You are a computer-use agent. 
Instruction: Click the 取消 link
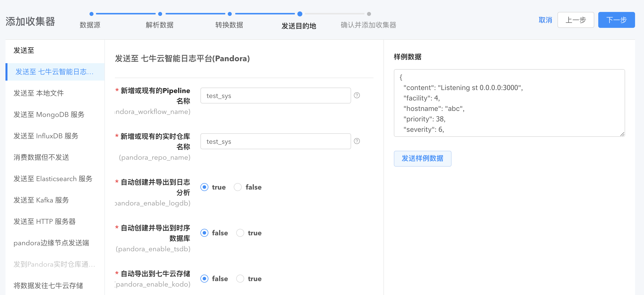[x=545, y=20]
